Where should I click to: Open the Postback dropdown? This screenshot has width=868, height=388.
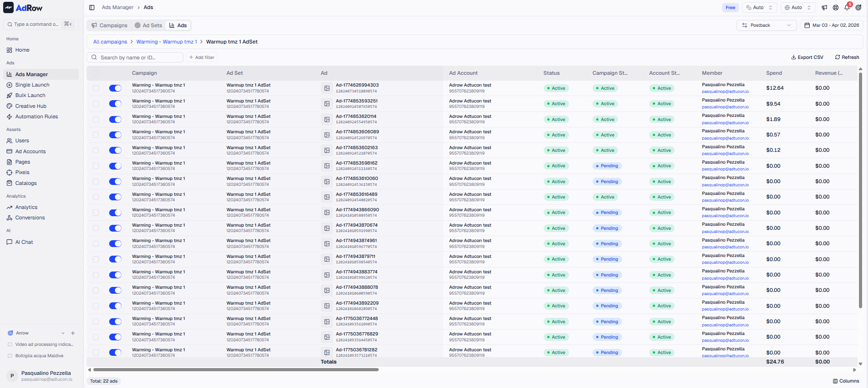pos(767,25)
